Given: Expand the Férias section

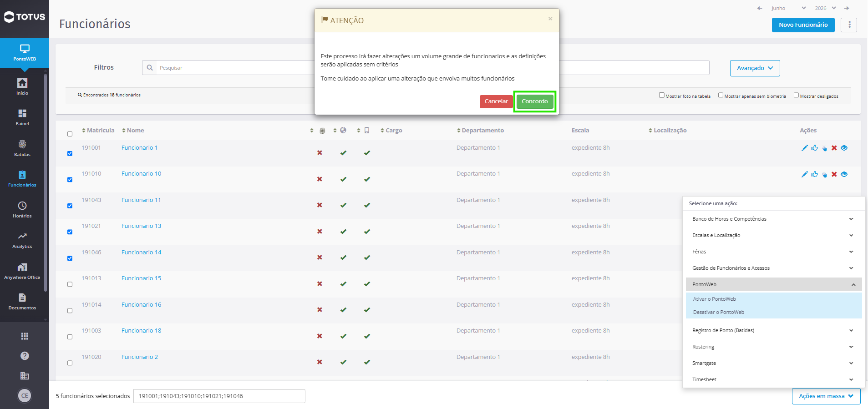Looking at the screenshot, I should tap(774, 252).
